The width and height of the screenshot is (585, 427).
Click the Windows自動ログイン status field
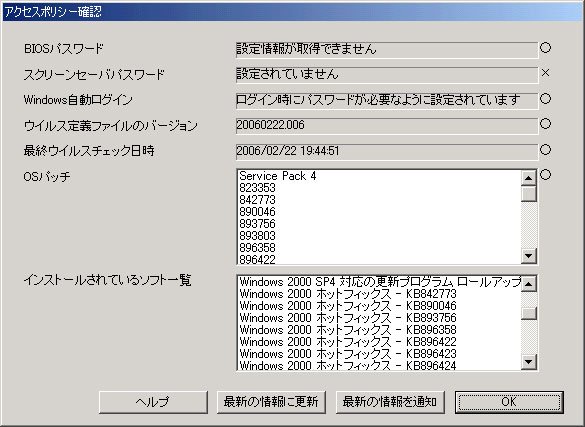387,101
